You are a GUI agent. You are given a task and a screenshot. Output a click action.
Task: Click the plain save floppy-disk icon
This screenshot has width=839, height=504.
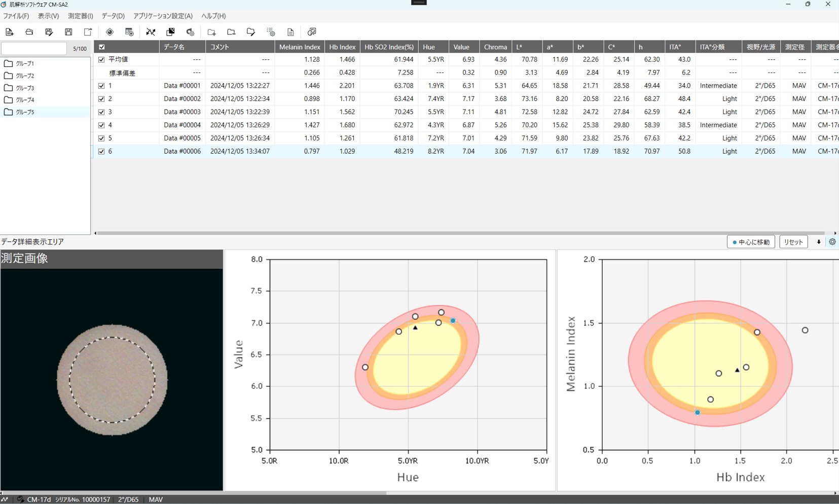coord(68,32)
